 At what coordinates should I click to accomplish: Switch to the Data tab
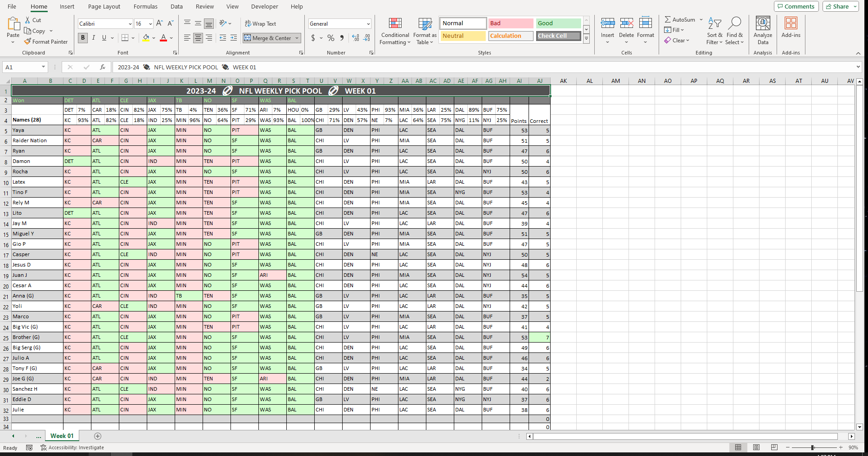(176, 6)
